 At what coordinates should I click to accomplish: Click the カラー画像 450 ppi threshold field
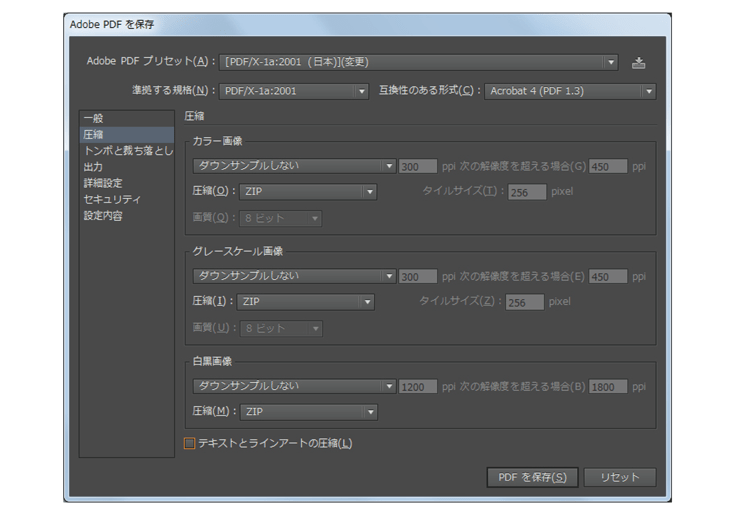click(608, 166)
